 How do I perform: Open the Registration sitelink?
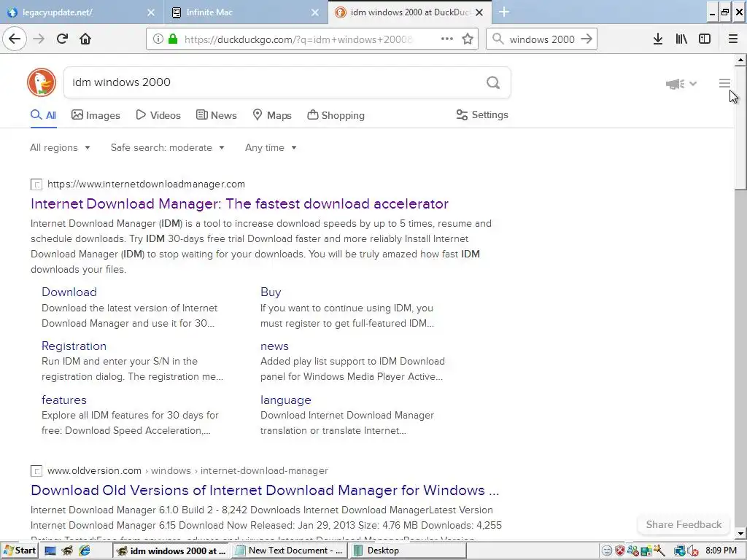(74, 346)
